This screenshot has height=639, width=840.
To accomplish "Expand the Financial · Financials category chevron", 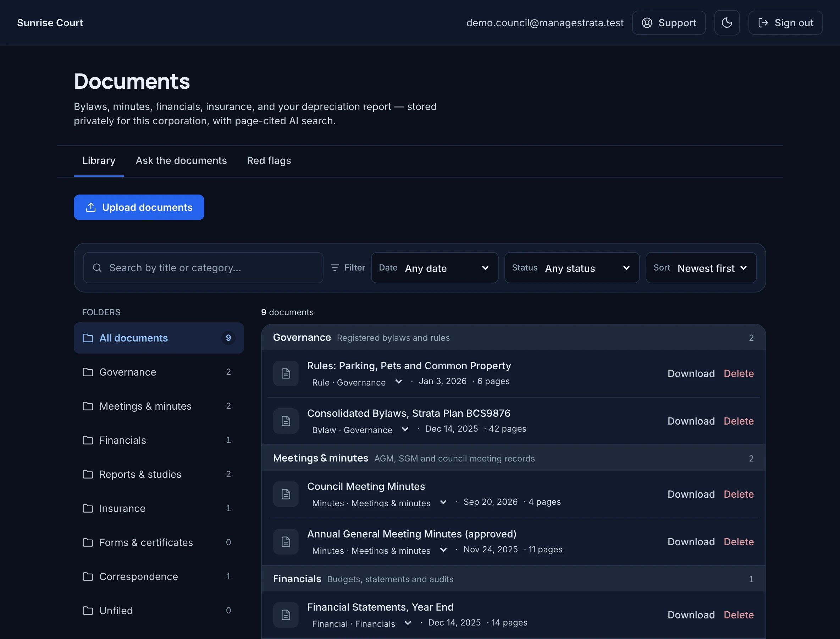I will 408,623.
